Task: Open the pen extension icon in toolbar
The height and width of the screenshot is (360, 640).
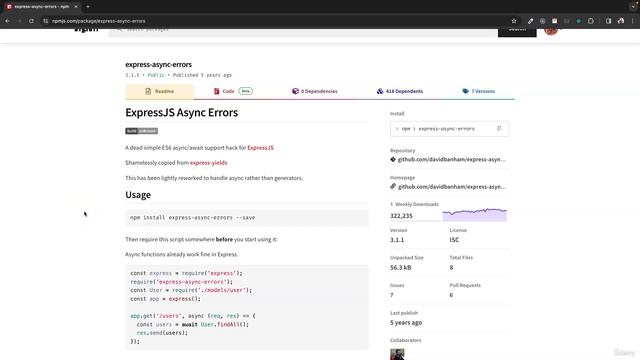Action: 530,21
